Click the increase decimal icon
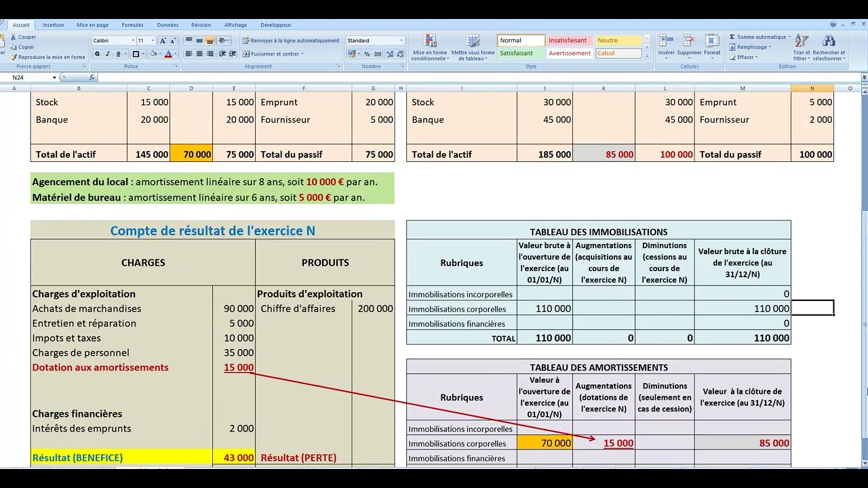Screen dimensions: 868x488 [389, 54]
